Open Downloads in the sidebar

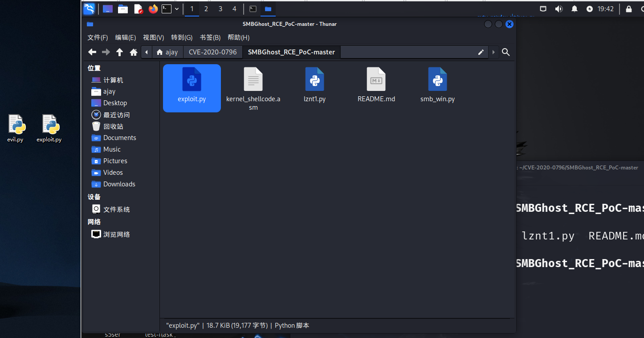point(119,184)
